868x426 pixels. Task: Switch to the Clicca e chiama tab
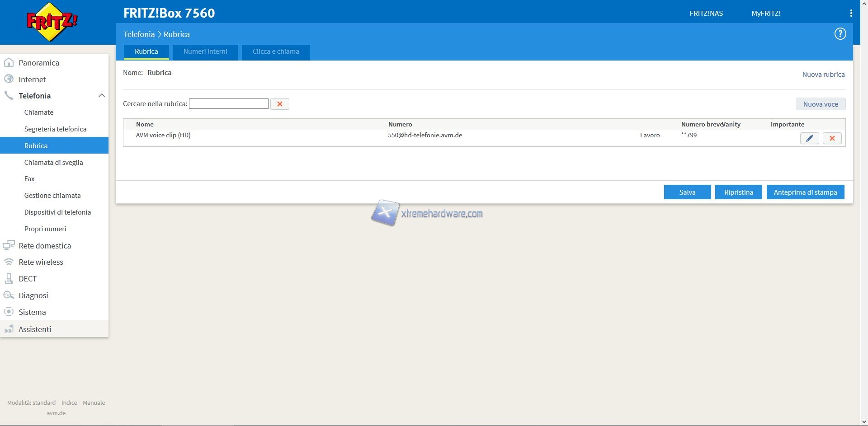[276, 51]
